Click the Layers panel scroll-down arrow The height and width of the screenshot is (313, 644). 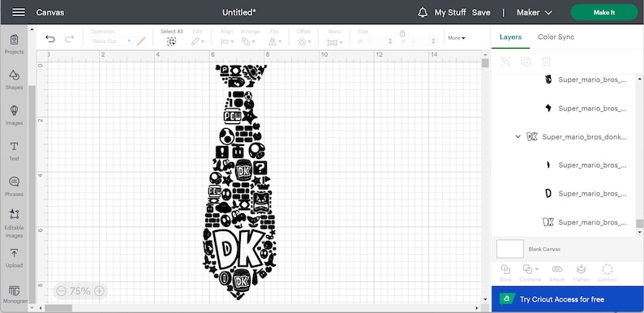pos(639,233)
